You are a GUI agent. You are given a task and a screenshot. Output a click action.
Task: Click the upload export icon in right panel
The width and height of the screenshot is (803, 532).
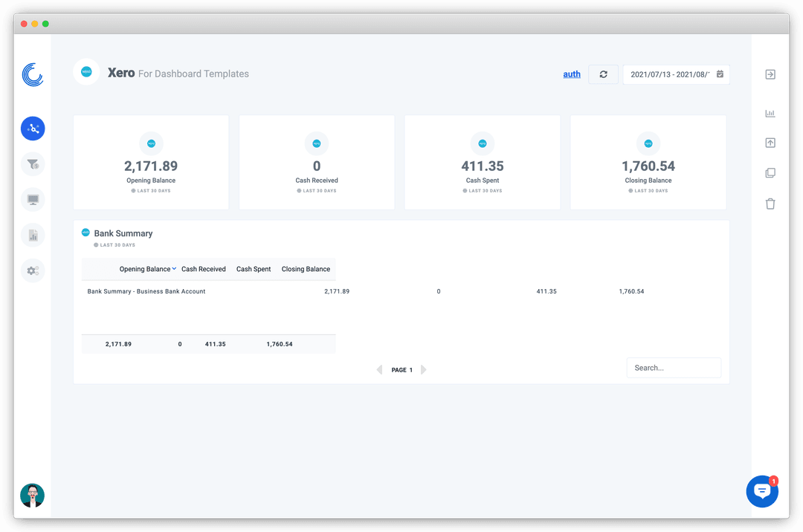(x=770, y=143)
